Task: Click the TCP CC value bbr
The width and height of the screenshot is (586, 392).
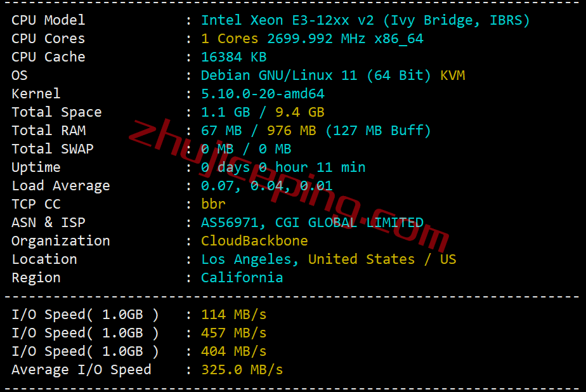Action: [213, 204]
